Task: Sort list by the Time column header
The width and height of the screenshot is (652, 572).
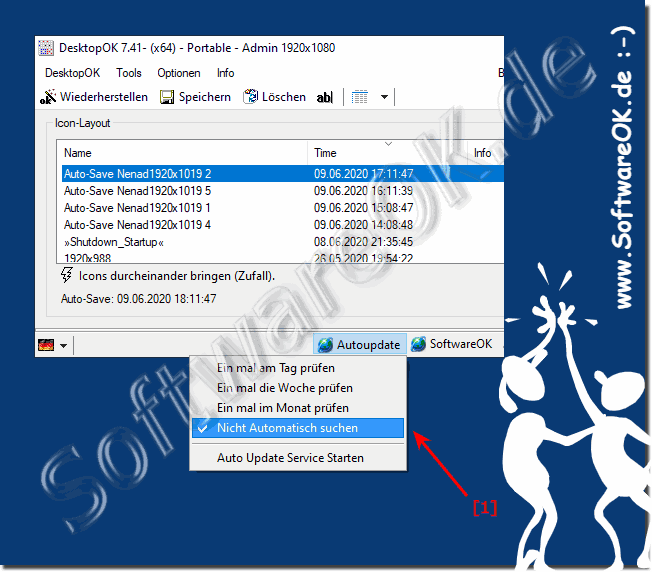Action: click(x=387, y=153)
